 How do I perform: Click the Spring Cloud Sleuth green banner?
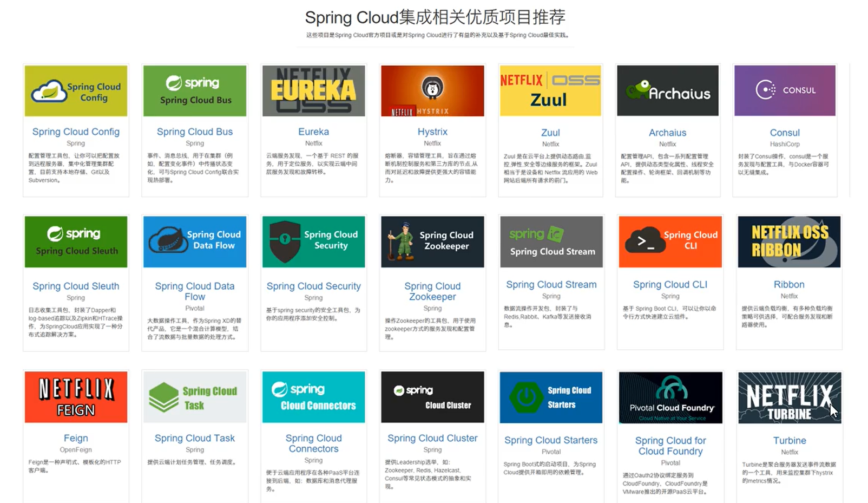pos(76,242)
